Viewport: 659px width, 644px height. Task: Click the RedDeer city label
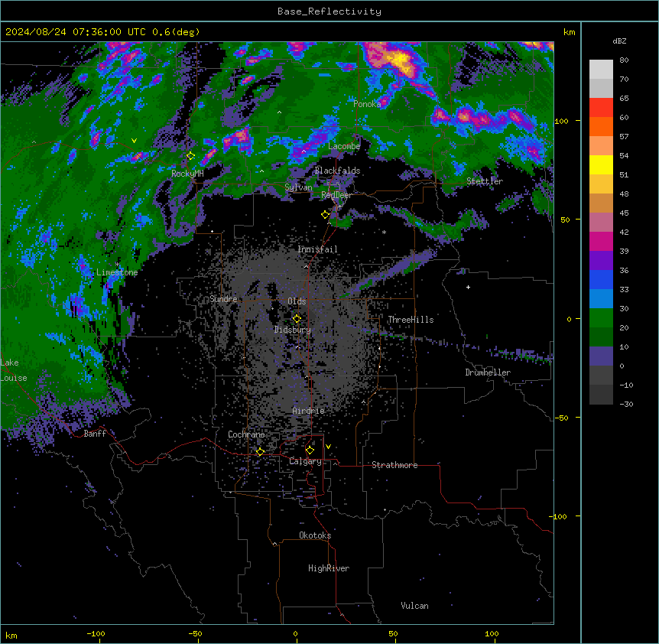click(336, 195)
